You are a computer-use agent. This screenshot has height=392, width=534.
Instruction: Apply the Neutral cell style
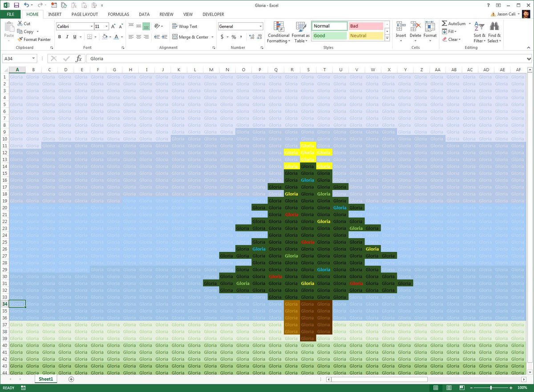366,36
